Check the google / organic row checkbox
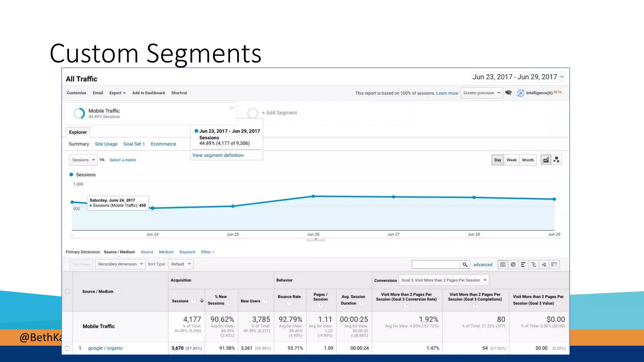Screen dimensions: 644x362 (x=67, y=348)
